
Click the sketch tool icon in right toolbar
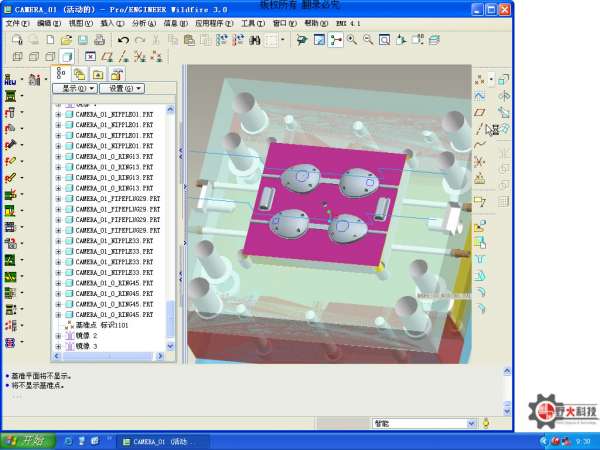[479, 96]
